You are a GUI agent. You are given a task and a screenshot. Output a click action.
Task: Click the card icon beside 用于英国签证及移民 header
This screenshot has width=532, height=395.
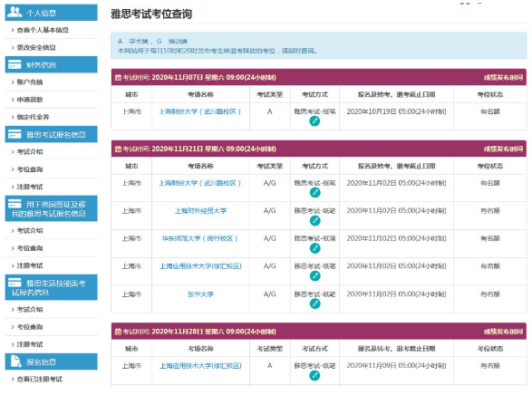coord(15,204)
